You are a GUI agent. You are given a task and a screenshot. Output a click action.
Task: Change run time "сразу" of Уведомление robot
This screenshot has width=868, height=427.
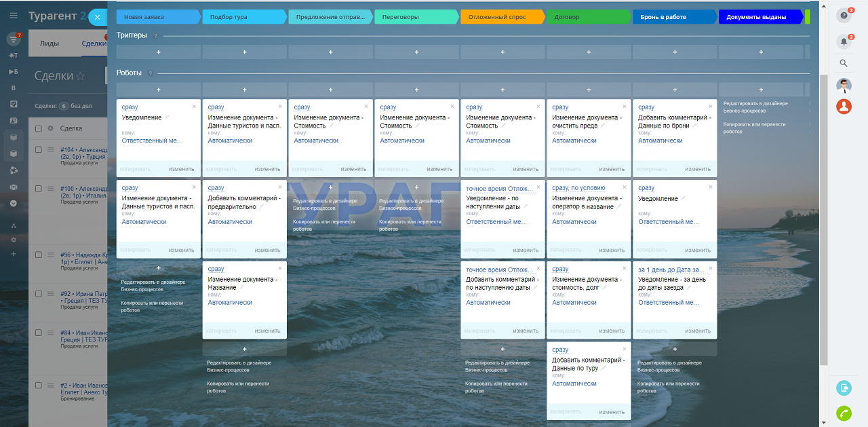[130, 107]
